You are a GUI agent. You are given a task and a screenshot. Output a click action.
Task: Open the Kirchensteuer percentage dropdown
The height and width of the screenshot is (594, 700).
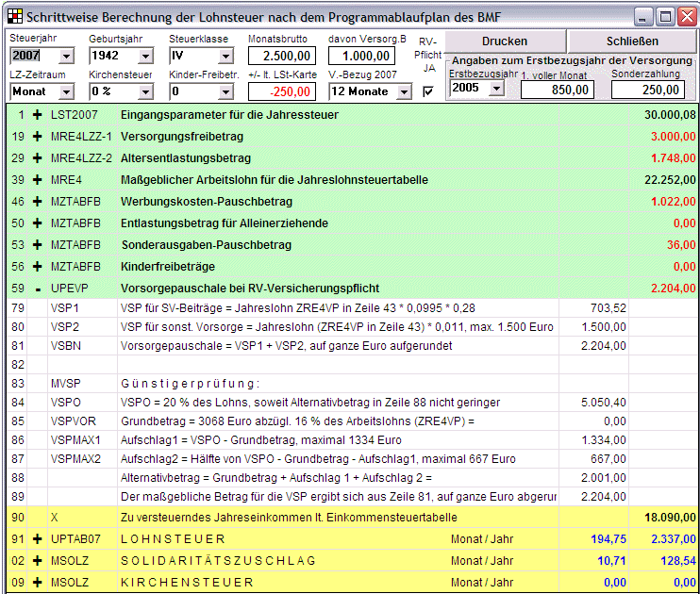click(144, 91)
